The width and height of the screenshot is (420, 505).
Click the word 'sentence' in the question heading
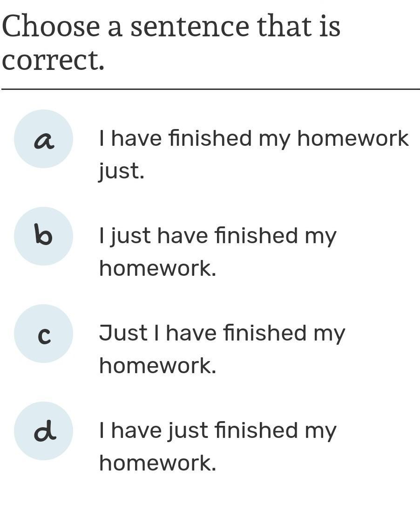pos(190,26)
